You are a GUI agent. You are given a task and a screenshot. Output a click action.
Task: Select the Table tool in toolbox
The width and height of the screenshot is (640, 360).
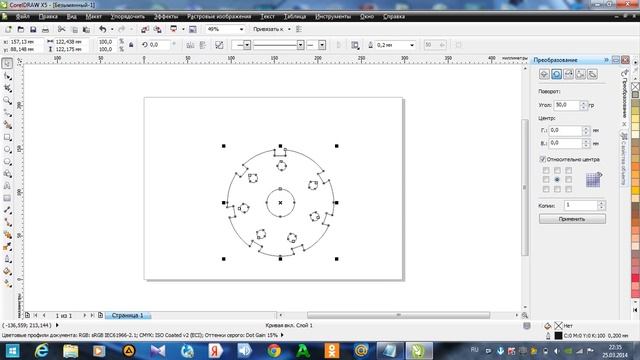(x=7, y=198)
